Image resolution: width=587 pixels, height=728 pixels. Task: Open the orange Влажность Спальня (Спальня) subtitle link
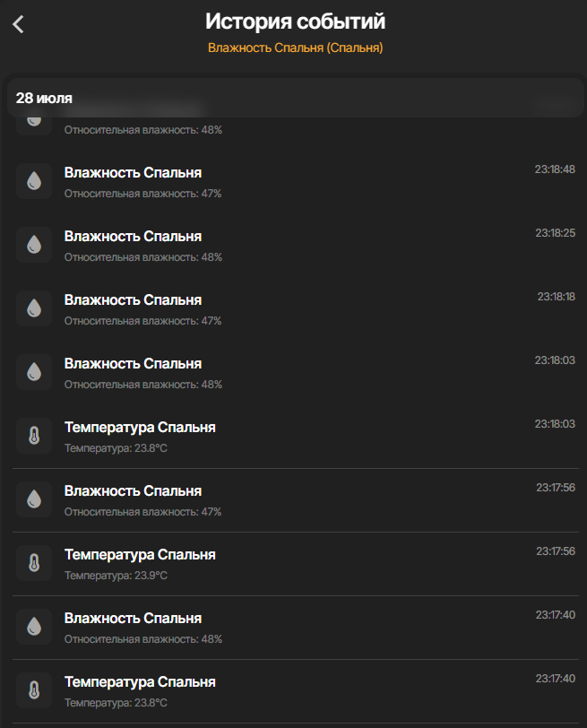pyautogui.click(x=295, y=48)
